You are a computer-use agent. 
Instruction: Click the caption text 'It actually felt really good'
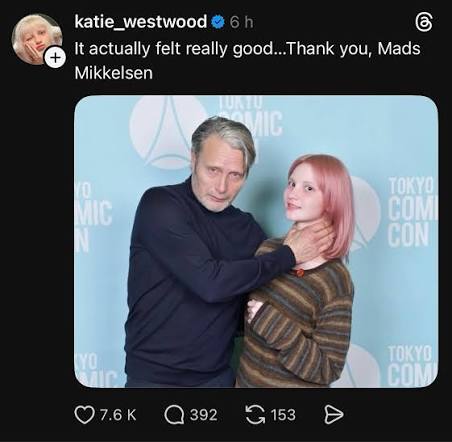point(173,49)
